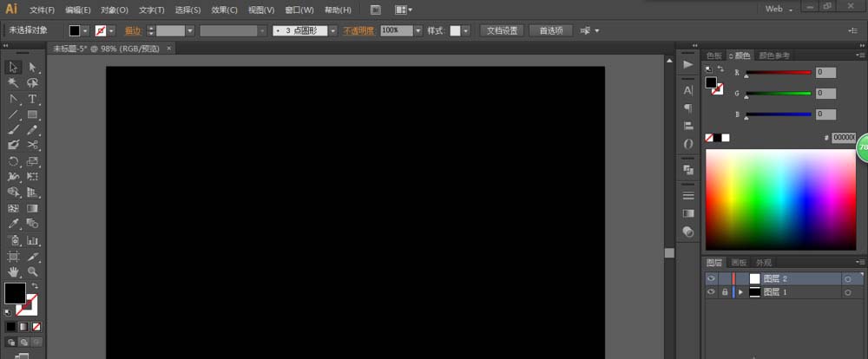
Task: Click target circle of 图层 1
Action: pos(848,292)
